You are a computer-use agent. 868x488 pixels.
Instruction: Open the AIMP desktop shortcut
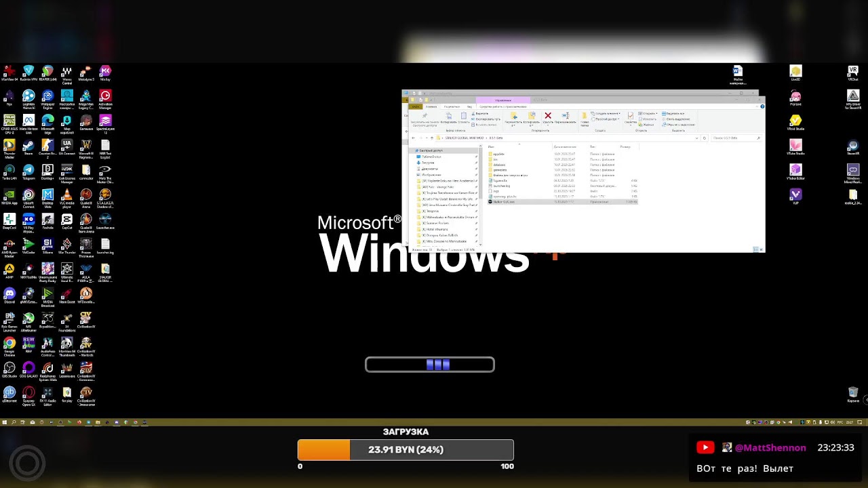pyautogui.click(x=9, y=271)
